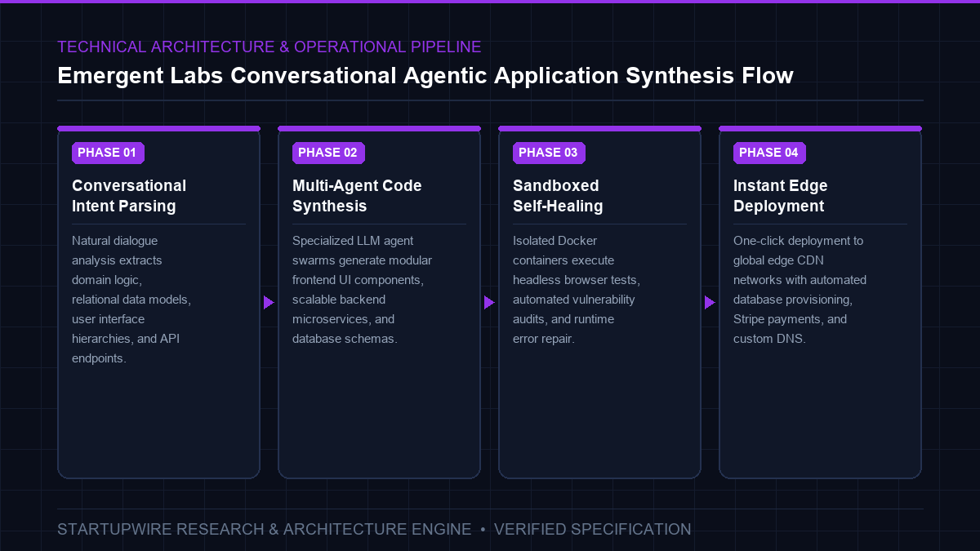Select the Sandboxed Self-Healing heading
The image size is (980, 551).
558,196
